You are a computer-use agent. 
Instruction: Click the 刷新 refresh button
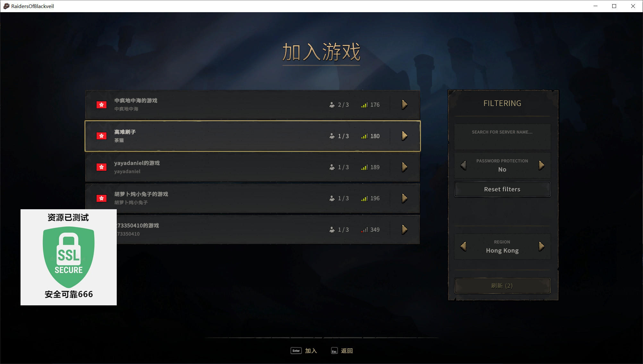click(x=502, y=285)
